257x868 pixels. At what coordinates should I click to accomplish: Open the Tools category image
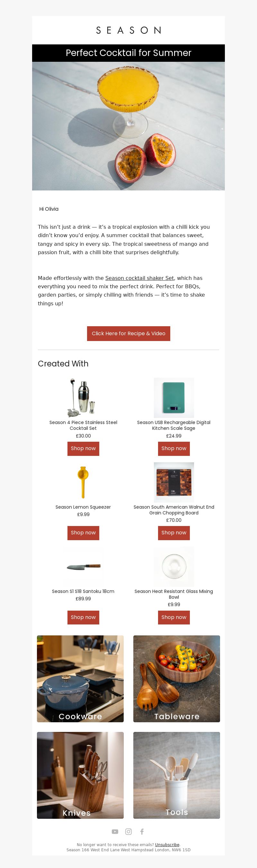(x=177, y=775)
